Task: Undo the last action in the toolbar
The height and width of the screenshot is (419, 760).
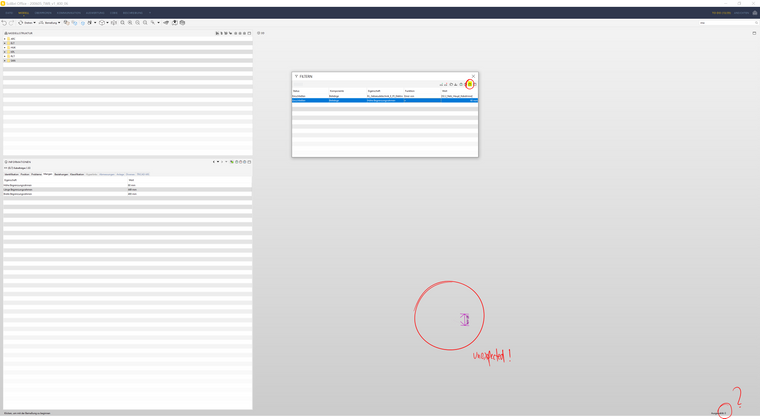Action: pyautogui.click(x=4, y=23)
